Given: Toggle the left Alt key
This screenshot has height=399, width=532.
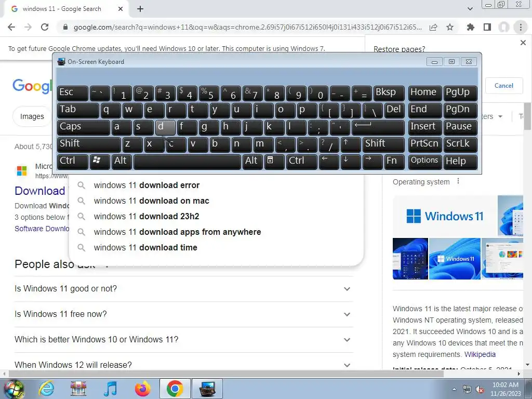Looking at the screenshot, I should click(122, 161).
